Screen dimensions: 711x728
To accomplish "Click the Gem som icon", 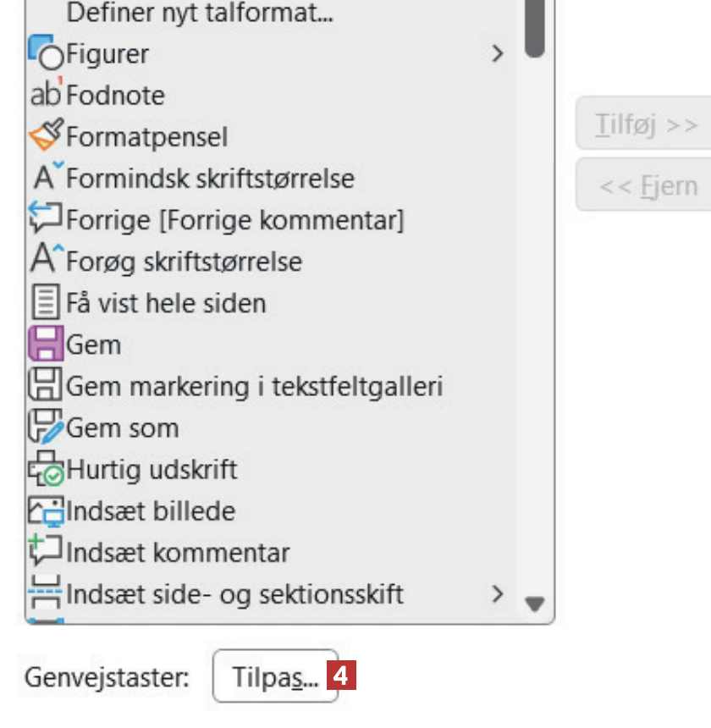I will click(x=45, y=427).
